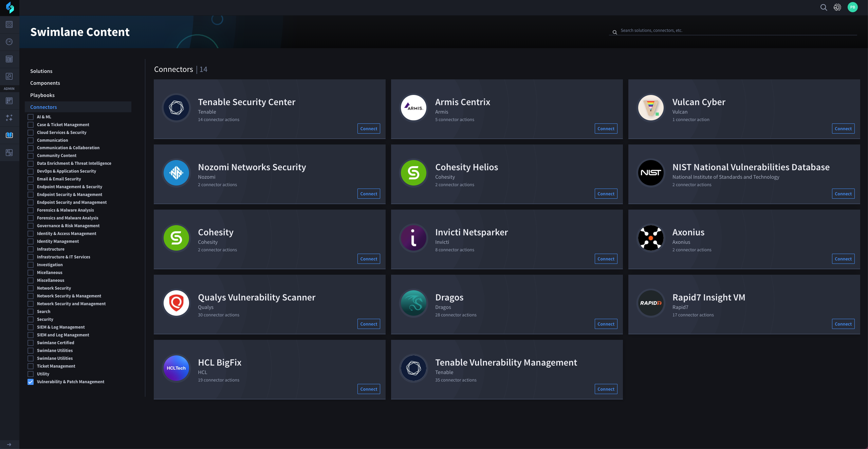Connect the Invicti Netsparker connector
Screen dimensions: 868x449
(606, 259)
